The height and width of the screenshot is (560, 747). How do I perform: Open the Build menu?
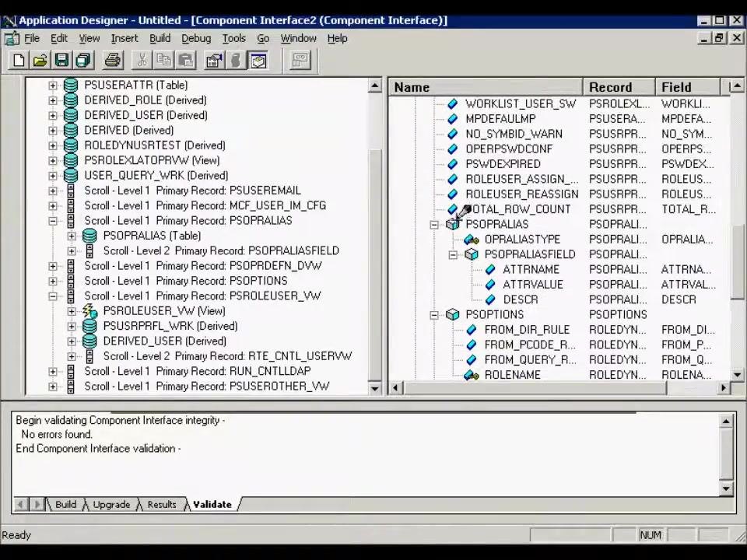(160, 38)
